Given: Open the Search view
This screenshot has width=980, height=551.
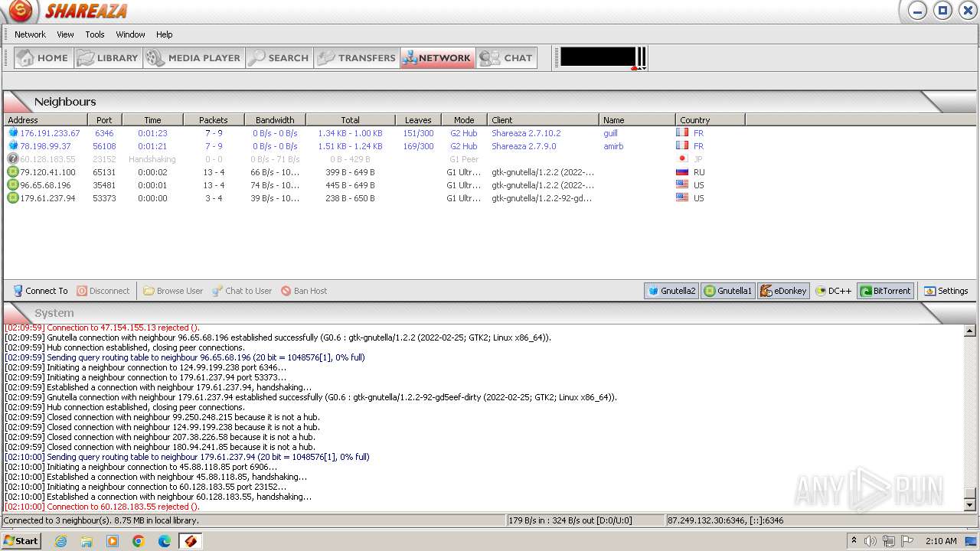Looking at the screenshot, I should (x=279, y=57).
